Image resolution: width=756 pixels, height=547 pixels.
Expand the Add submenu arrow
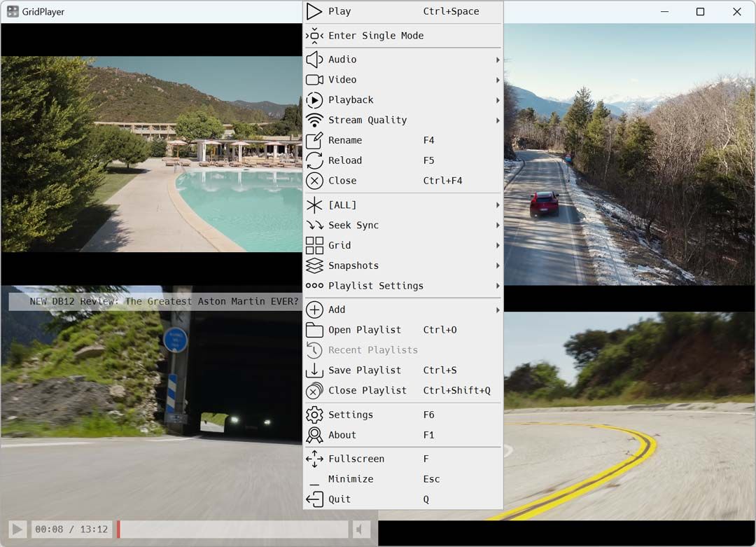(498, 310)
